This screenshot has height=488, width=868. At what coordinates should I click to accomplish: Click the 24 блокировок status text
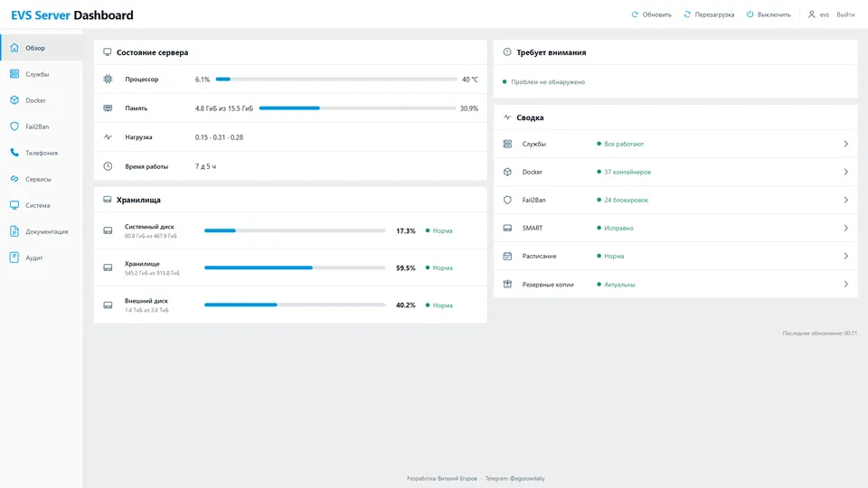point(626,200)
